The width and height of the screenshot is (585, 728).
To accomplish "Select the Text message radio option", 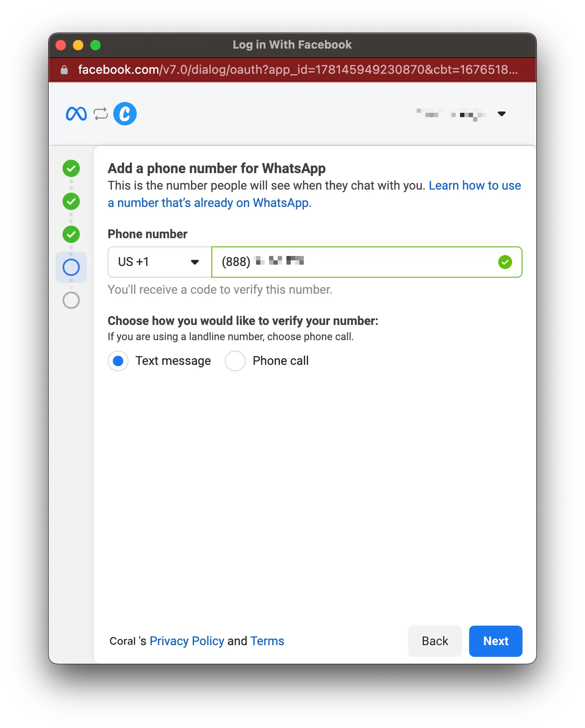I will pyautogui.click(x=118, y=361).
